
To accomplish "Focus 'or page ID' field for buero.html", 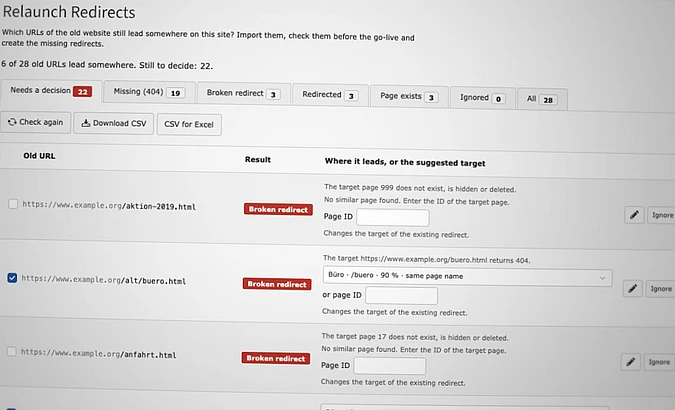I will coord(401,296).
